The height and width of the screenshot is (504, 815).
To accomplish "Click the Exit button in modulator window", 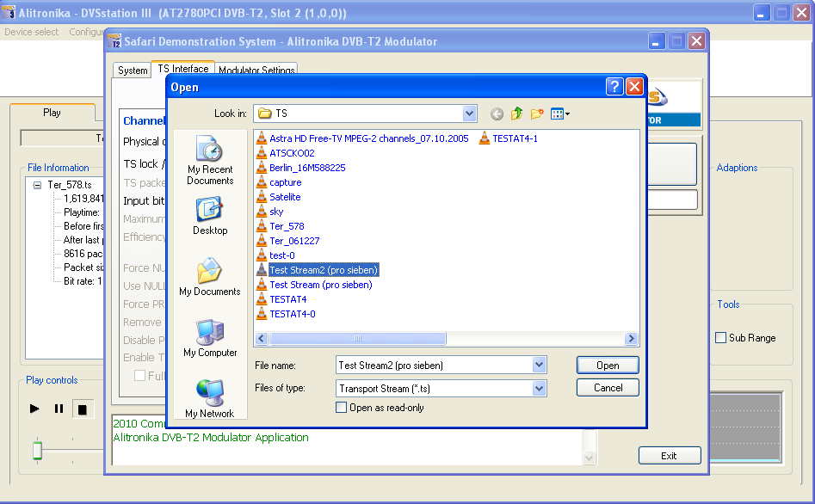I will click(670, 456).
